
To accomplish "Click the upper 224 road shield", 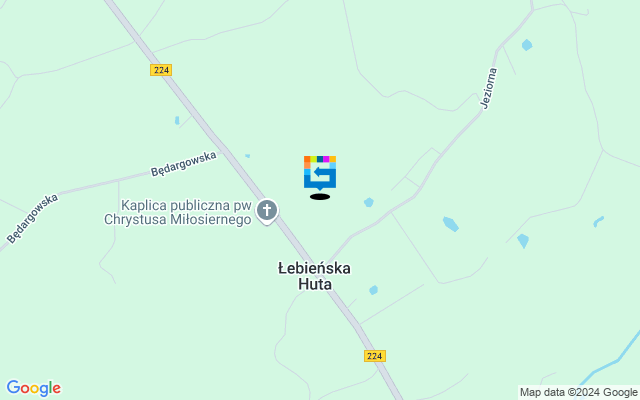I will (x=161, y=70).
